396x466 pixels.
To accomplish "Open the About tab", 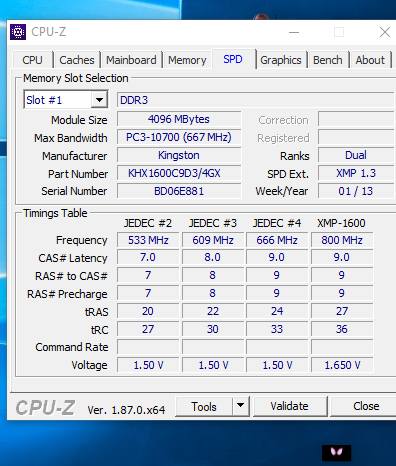I will point(370,60).
